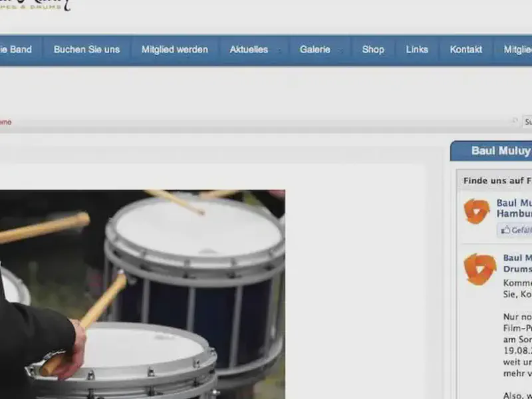Open Mitglied werden page
Viewport: 532px width, 399px height.
[175, 49]
